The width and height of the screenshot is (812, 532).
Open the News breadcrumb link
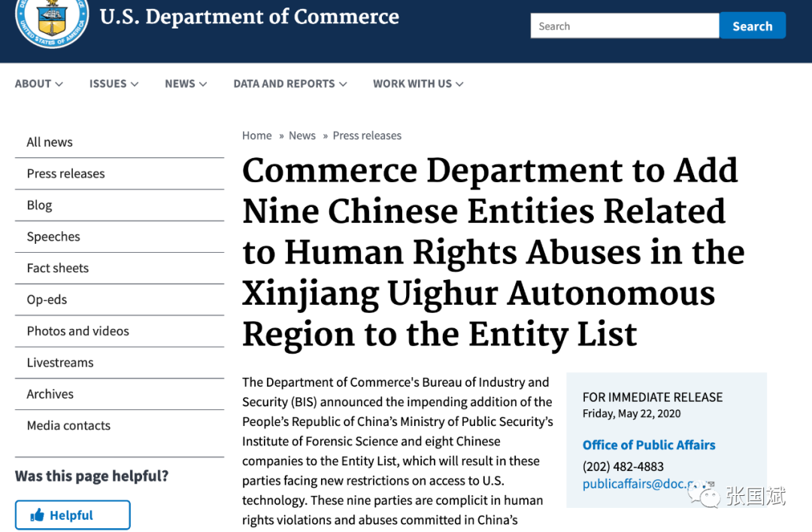pyautogui.click(x=301, y=135)
